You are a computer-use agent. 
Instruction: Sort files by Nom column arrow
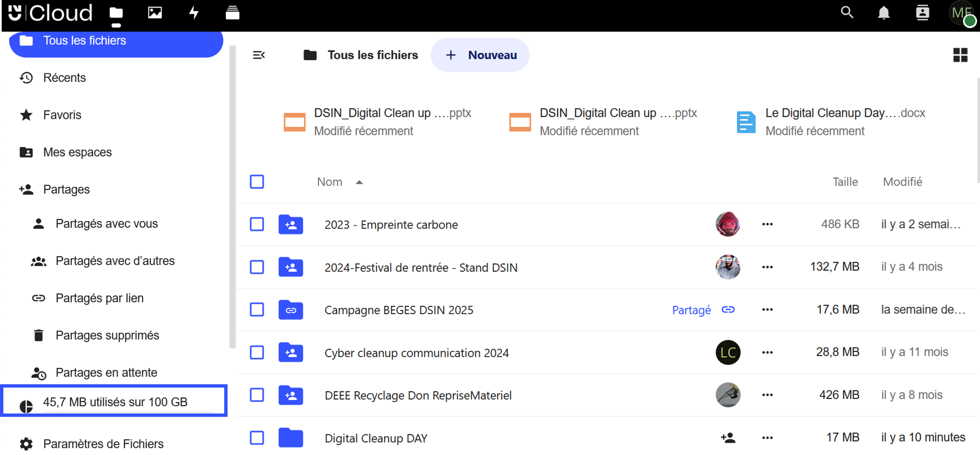click(x=359, y=182)
